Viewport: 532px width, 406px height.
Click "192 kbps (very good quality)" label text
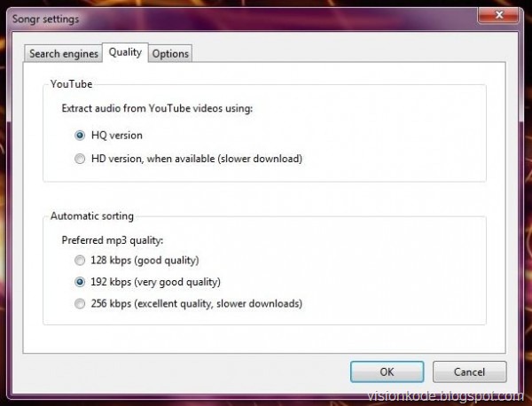click(x=155, y=282)
